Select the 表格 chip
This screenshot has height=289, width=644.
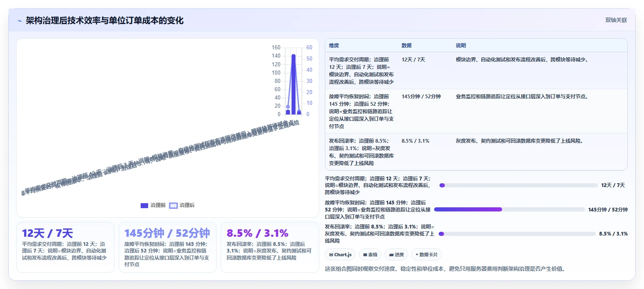(370, 255)
